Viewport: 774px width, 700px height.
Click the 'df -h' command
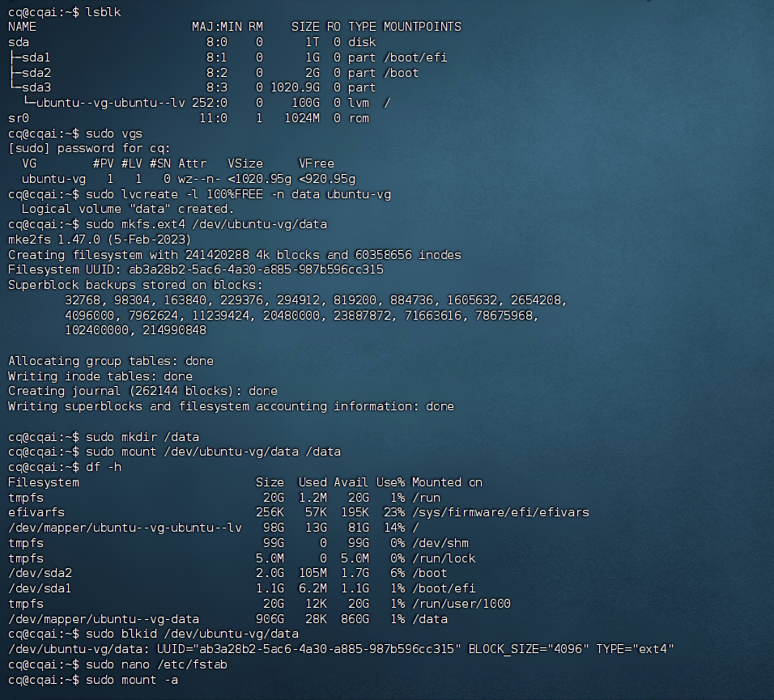pyautogui.click(x=103, y=467)
